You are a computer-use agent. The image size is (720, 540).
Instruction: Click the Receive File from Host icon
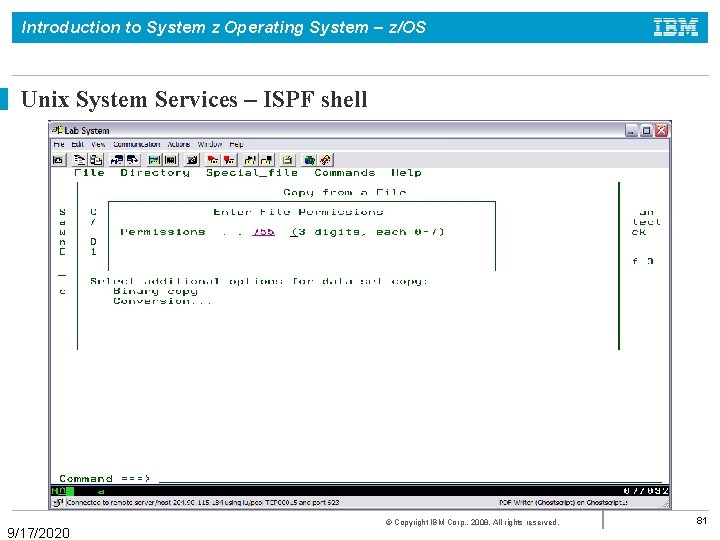tap(133, 160)
